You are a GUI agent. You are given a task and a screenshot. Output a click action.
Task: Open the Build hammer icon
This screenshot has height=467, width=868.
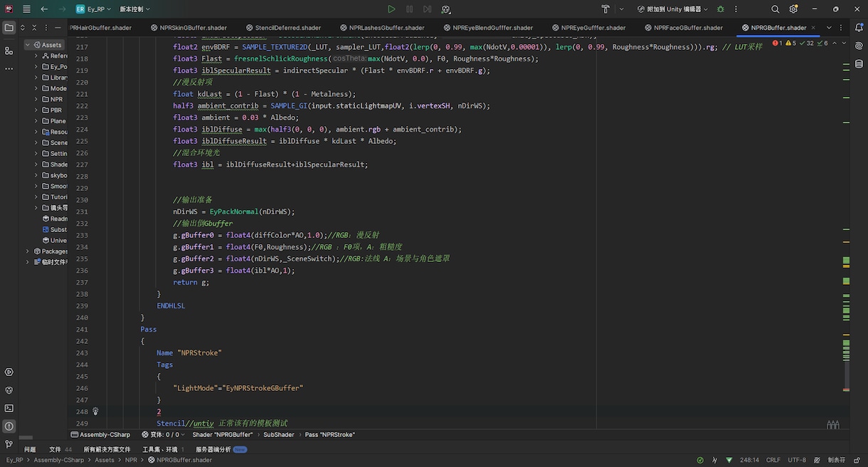tap(605, 9)
